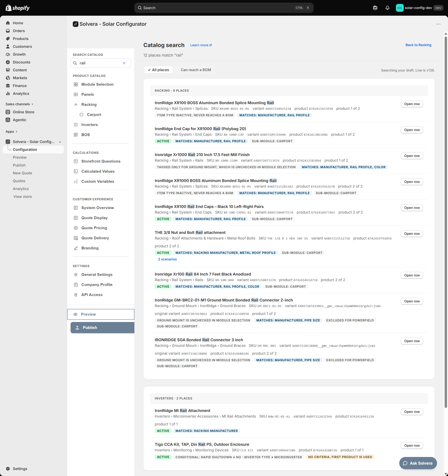Screen dimensions: 448x476
Task: Open row for Tigo CCA Kit
Action: [x=412, y=446]
